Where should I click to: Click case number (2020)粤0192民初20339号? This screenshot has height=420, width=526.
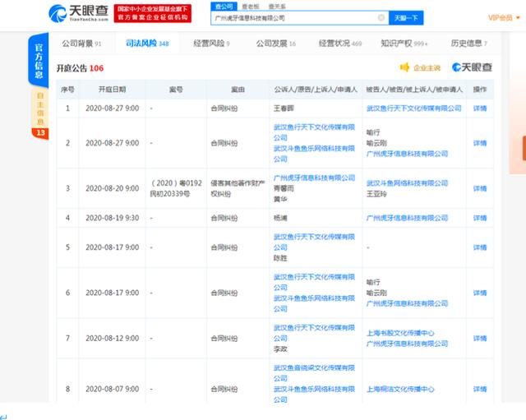[176, 188]
